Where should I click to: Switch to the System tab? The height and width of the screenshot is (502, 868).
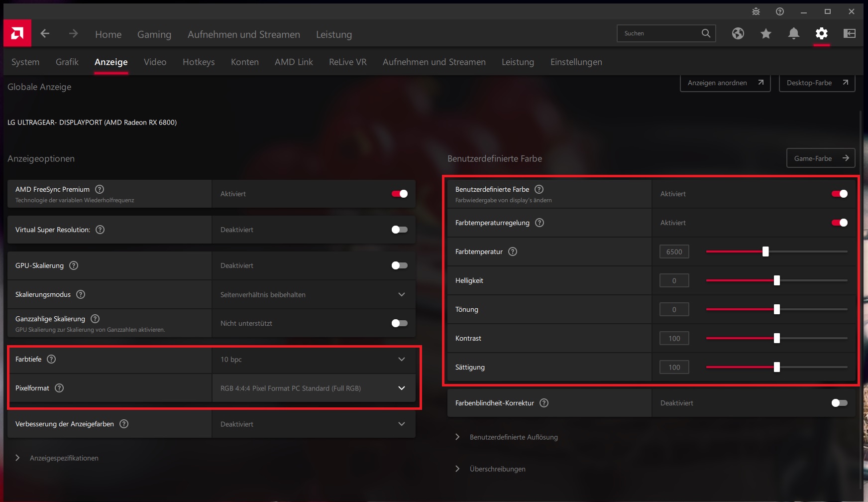point(25,62)
